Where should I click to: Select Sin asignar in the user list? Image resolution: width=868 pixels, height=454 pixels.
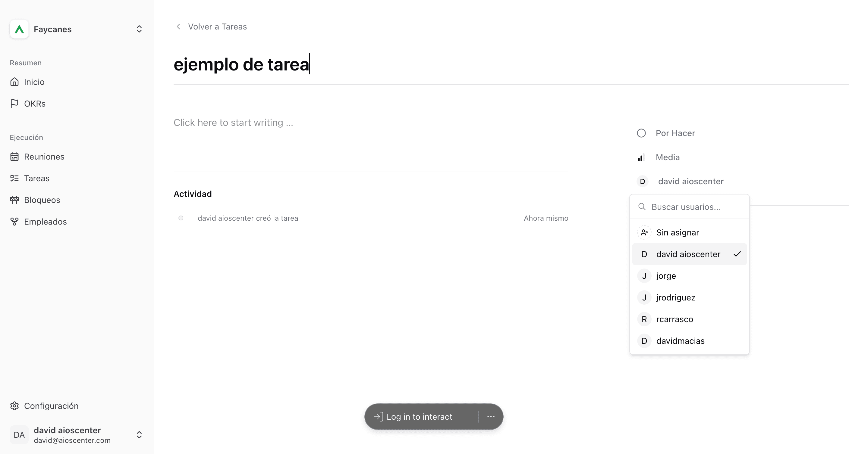click(x=689, y=232)
